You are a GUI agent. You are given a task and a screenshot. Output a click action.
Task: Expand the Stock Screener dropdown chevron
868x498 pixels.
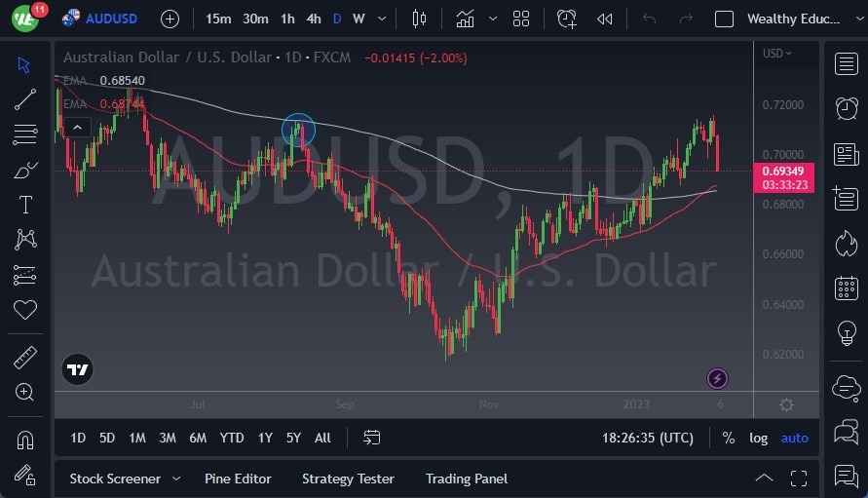click(x=176, y=479)
